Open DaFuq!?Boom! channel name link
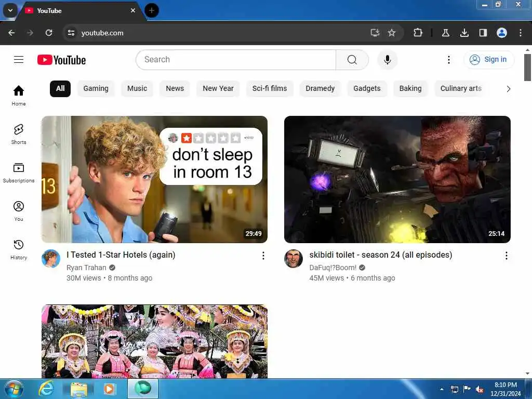This screenshot has width=532, height=399. (333, 268)
